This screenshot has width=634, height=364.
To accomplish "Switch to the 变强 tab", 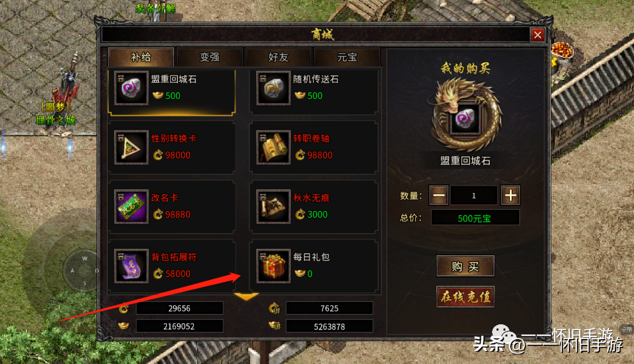I will [x=209, y=58].
